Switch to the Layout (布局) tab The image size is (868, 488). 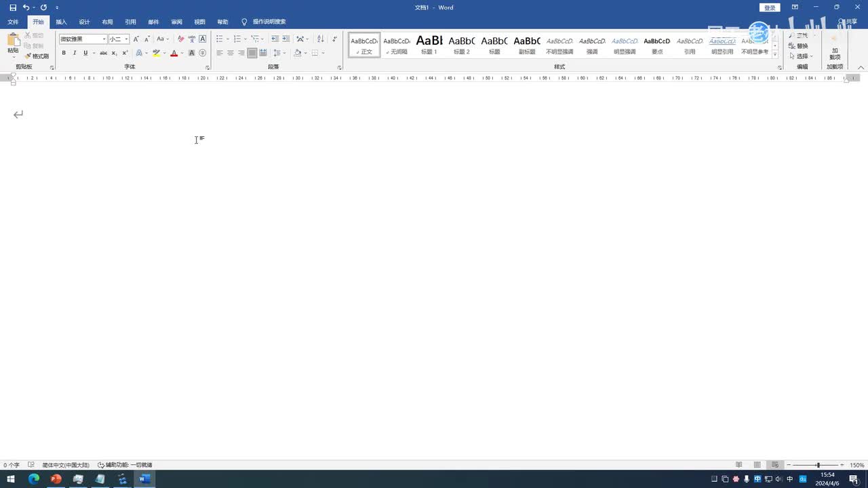tap(107, 22)
